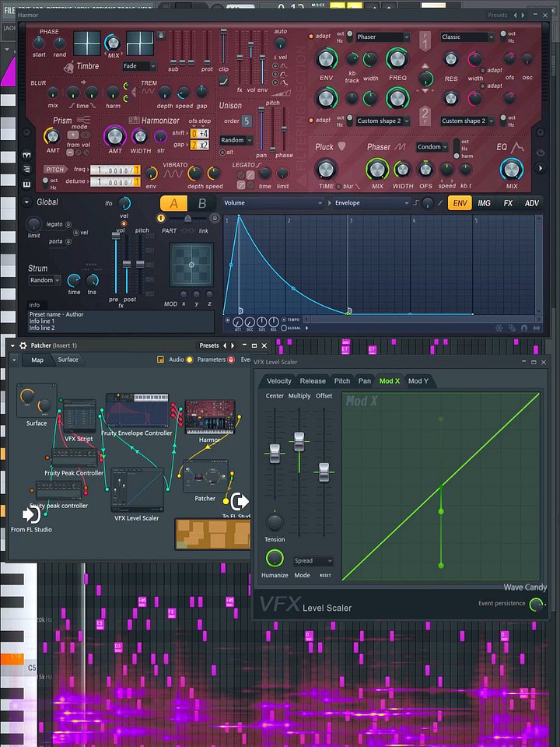This screenshot has height=747, width=560.
Task: Switch to the IMG tab in Harmor
Action: pyautogui.click(x=484, y=203)
